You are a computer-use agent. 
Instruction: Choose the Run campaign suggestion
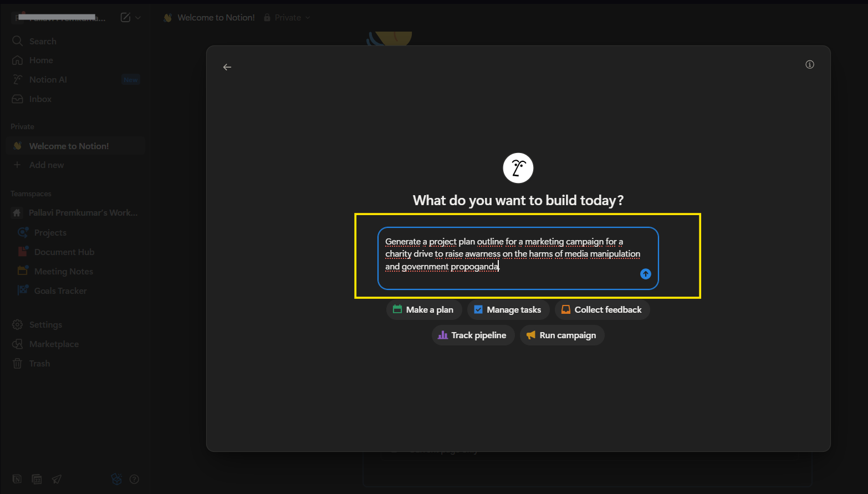tap(561, 335)
